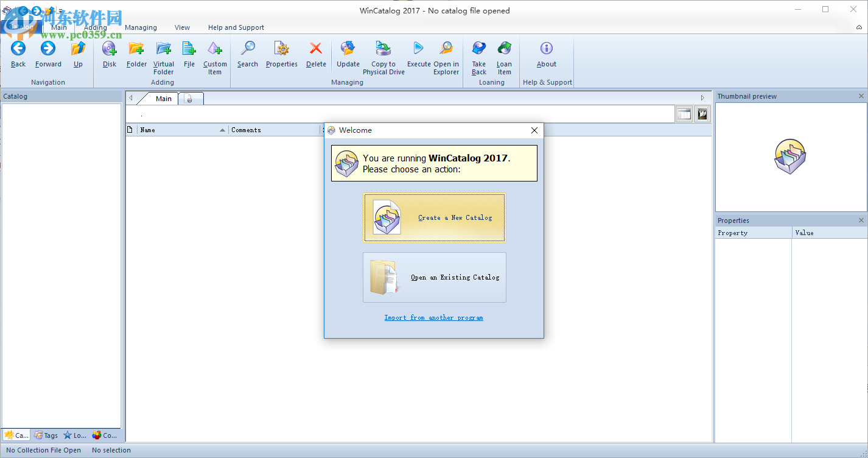This screenshot has height=458, width=868.
Task: Click quick access Forward arrow in title bar
Action: 36,10
